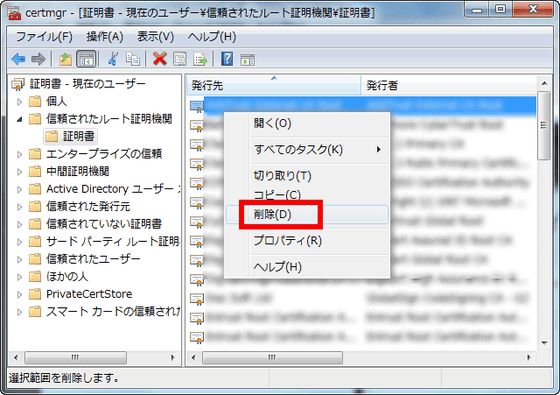Sort by the 発行者 column header
Viewport: 560px width, 395px height.
pyautogui.click(x=449, y=85)
